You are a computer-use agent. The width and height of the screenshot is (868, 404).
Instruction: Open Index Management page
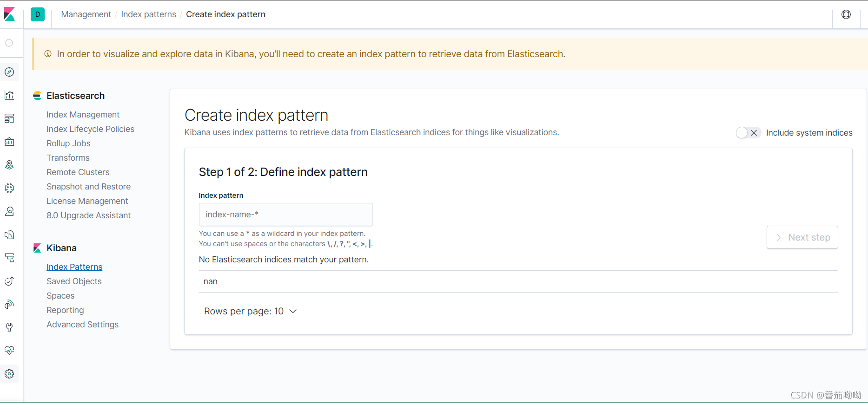[x=83, y=115]
